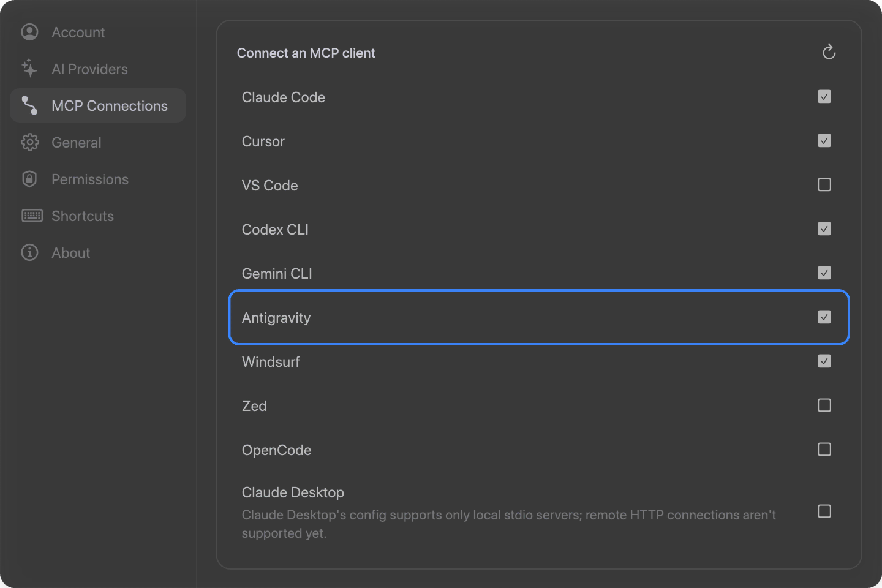The image size is (882, 588).
Task: Switch to Permissions settings
Action: [98, 179]
